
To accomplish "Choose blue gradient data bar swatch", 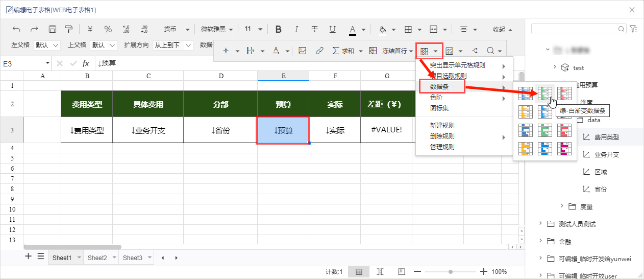I will click(x=526, y=93).
